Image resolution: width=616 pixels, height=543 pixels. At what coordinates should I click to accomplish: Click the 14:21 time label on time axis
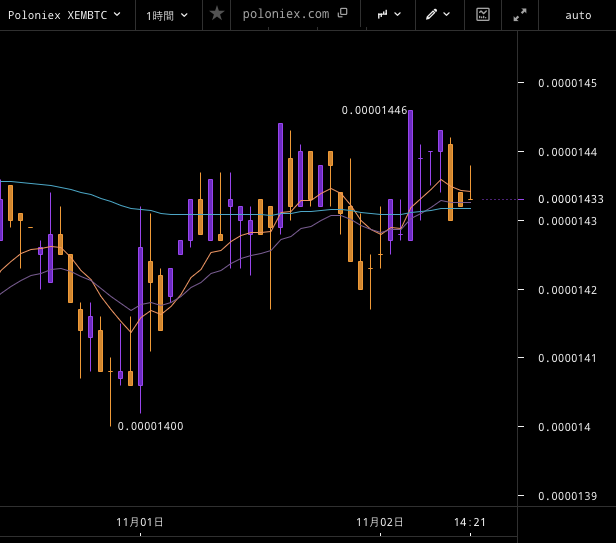coord(470,522)
